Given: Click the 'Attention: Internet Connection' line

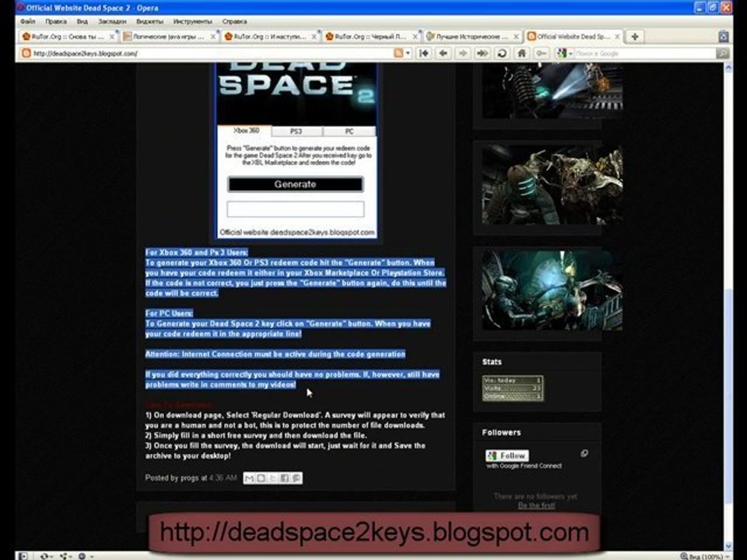Looking at the screenshot, I should (x=275, y=355).
